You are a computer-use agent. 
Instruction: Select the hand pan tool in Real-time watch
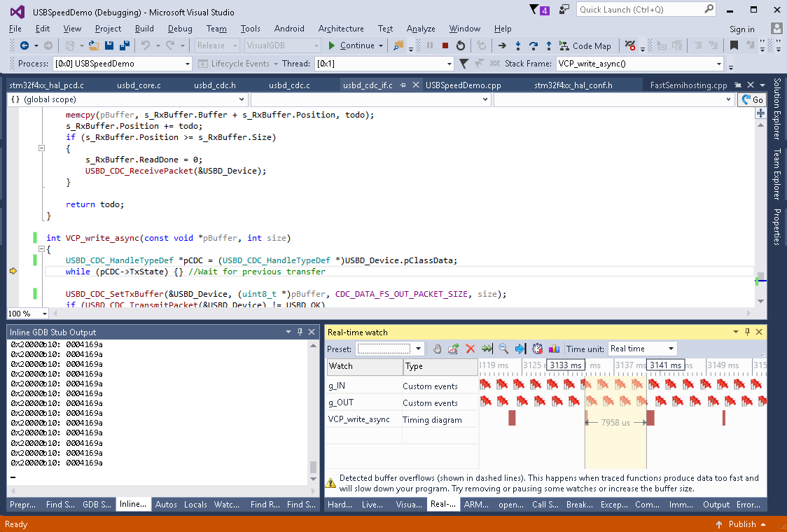coord(437,349)
